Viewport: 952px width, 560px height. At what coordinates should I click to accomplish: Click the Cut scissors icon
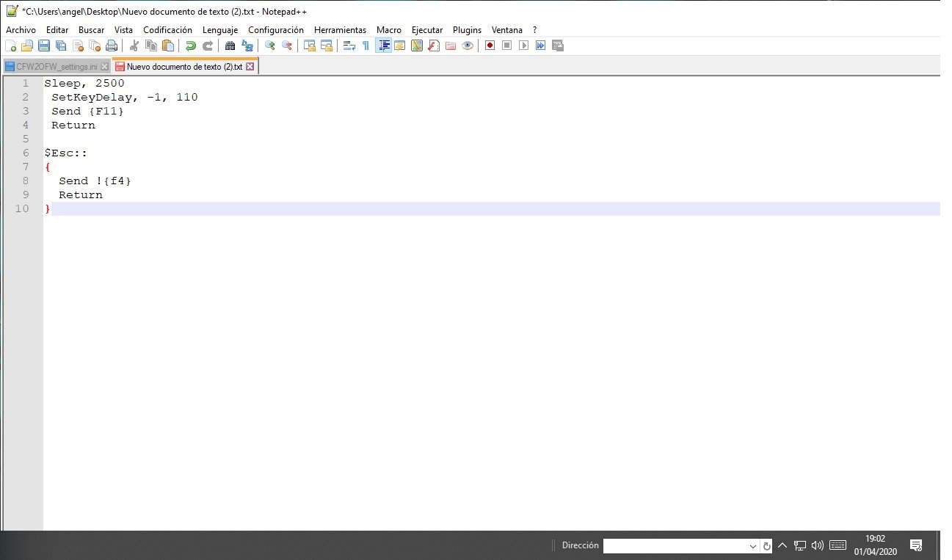point(134,46)
